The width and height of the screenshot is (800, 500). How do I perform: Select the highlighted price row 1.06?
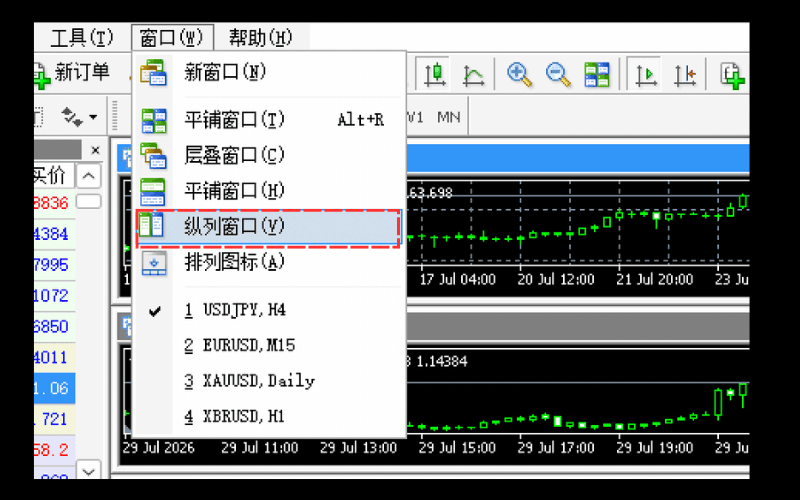point(55,388)
